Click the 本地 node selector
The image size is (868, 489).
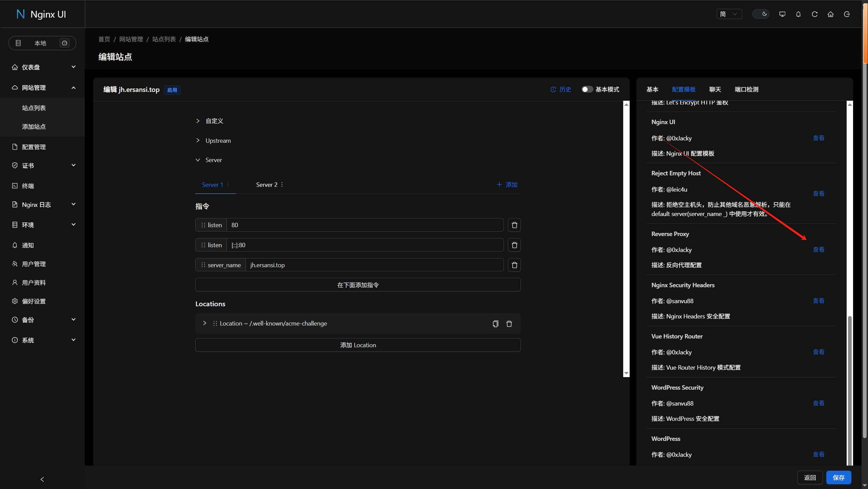[42, 43]
